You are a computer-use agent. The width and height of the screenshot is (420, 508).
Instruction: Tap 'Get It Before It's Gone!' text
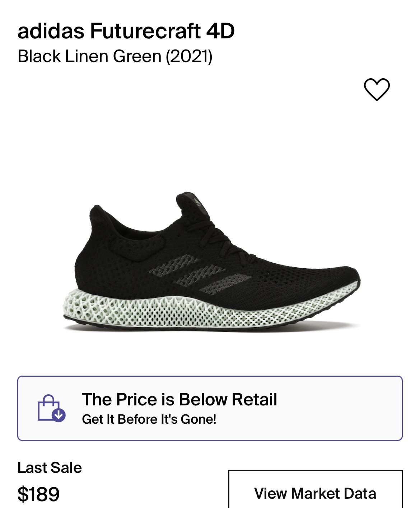(149, 419)
